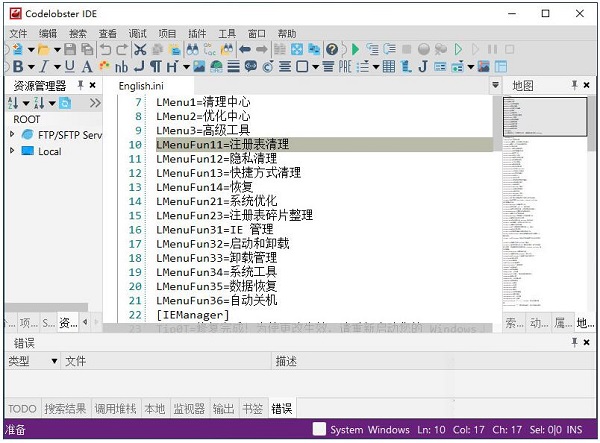Click the HTML comment bubble icon
The height and width of the screenshot is (443, 600).
[251, 67]
